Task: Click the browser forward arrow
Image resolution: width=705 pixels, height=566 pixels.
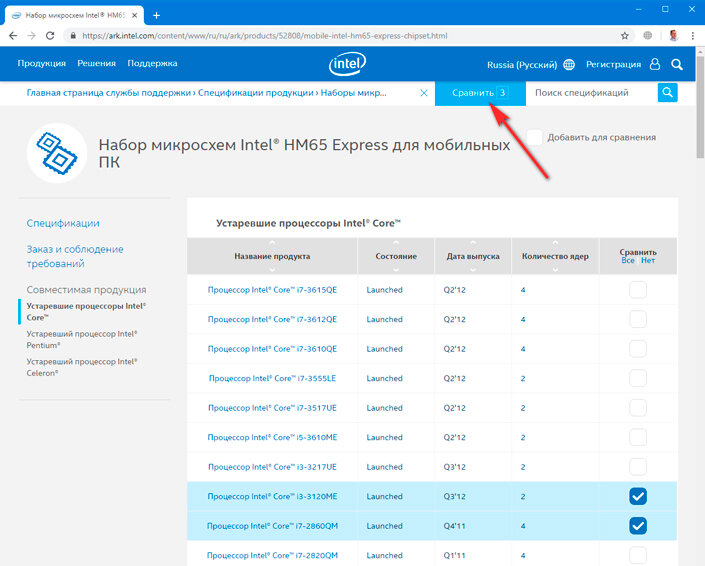Action: pyautogui.click(x=31, y=36)
